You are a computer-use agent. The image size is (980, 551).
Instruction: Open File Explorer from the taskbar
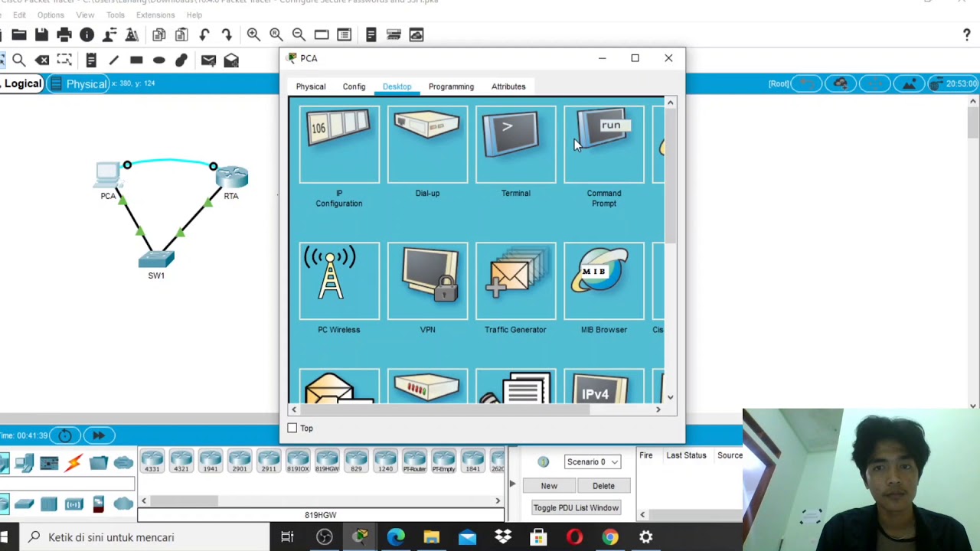pyautogui.click(x=431, y=537)
